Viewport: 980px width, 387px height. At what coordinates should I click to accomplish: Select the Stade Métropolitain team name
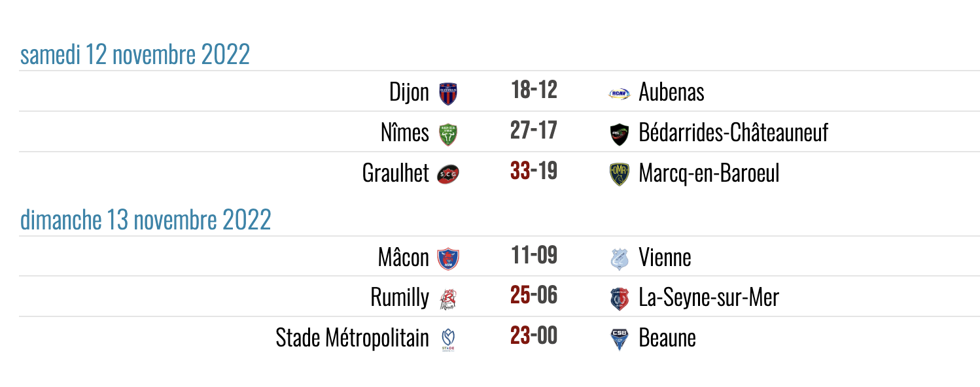353,339
